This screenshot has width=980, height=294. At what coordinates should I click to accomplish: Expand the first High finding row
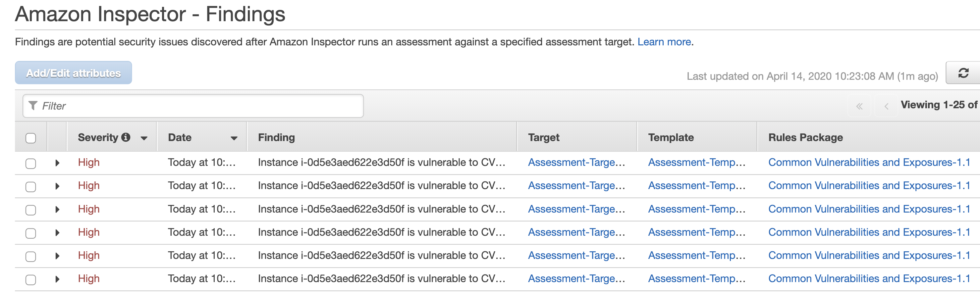pyautogui.click(x=57, y=163)
